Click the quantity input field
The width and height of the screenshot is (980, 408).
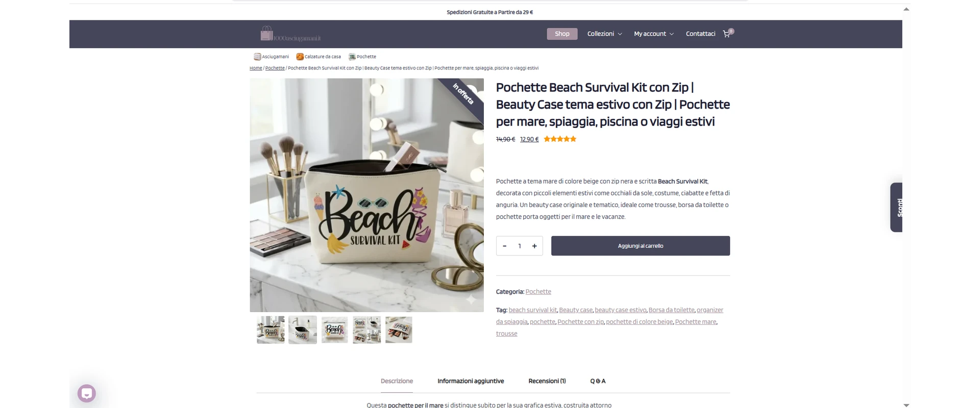[520, 246]
